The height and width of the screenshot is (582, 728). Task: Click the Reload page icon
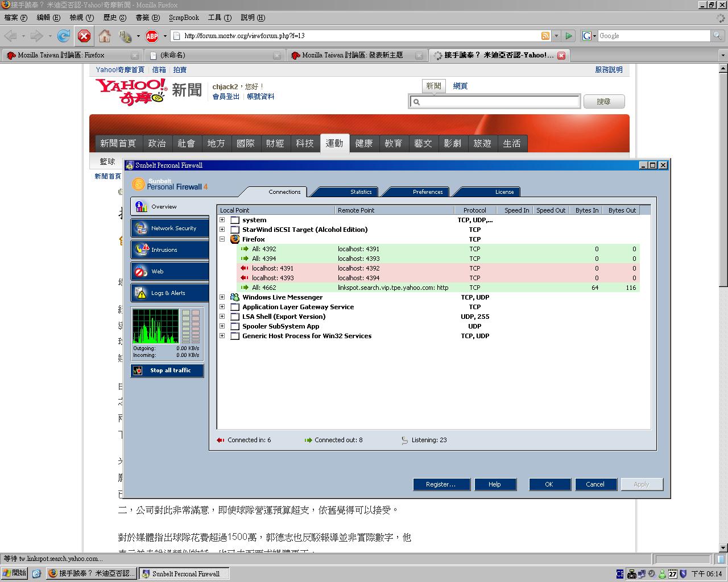[64, 36]
